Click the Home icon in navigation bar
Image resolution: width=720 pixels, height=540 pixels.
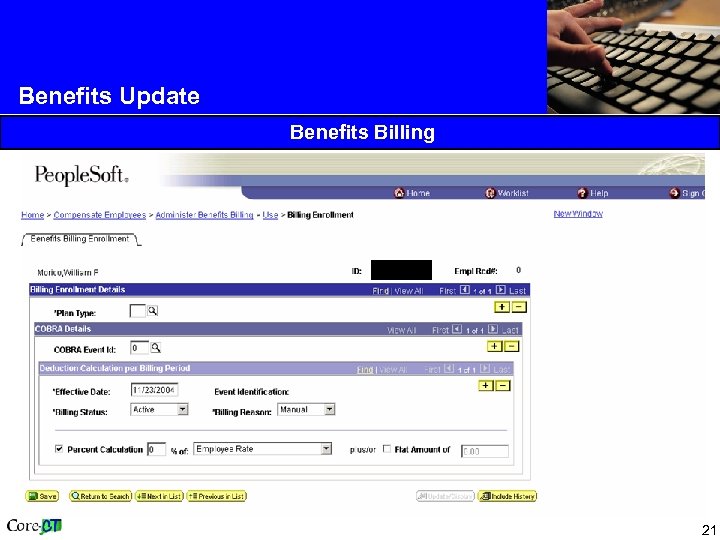(x=399, y=193)
